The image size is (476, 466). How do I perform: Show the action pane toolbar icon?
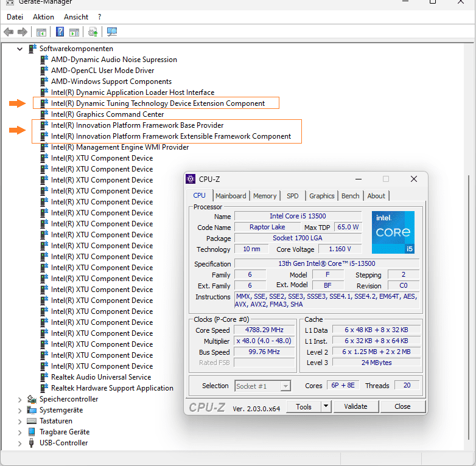(x=74, y=32)
